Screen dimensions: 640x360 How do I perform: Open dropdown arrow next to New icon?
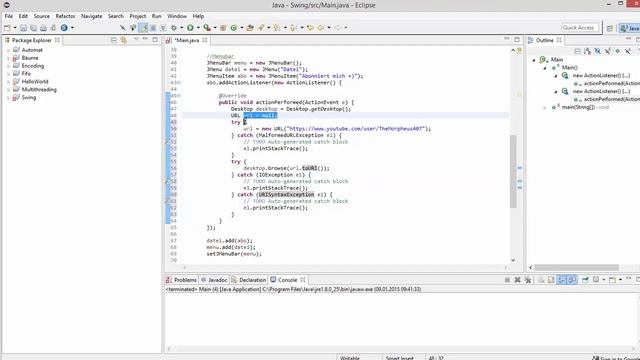coord(15,28)
